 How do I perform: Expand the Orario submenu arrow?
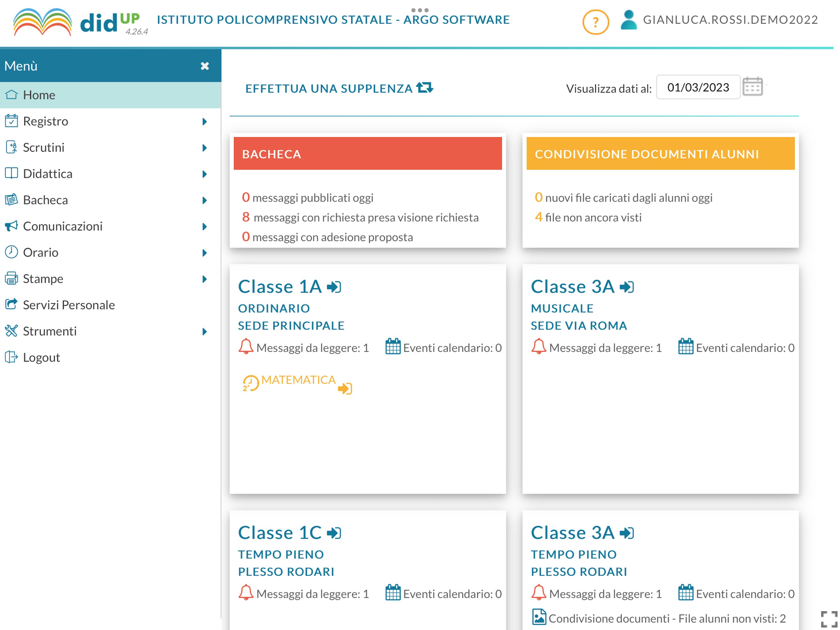205,253
